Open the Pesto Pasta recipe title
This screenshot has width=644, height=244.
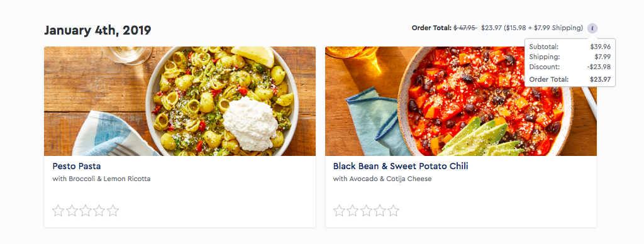click(x=76, y=167)
